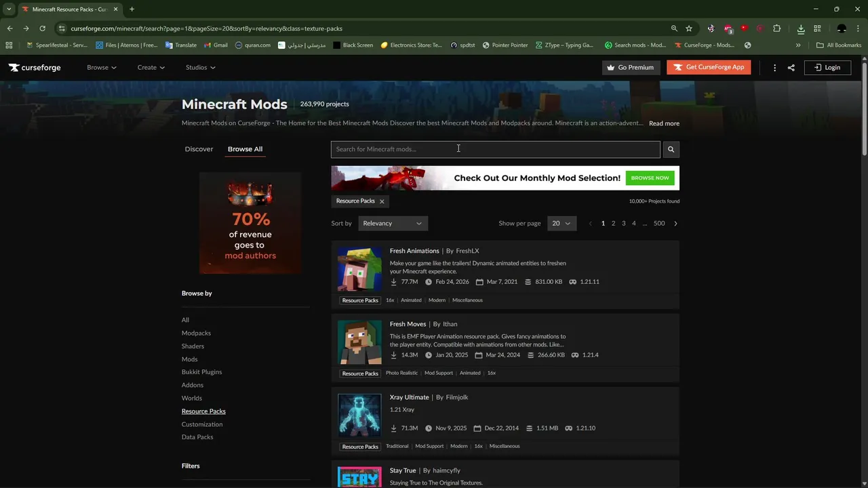868x488 pixels.
Task: Click the green Browse Now button
Action: pos(650,178)
